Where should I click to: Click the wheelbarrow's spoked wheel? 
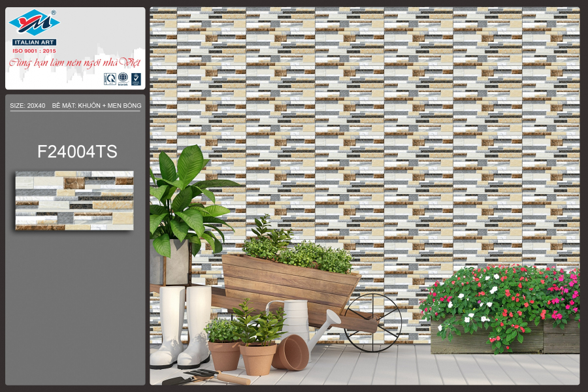373,323
